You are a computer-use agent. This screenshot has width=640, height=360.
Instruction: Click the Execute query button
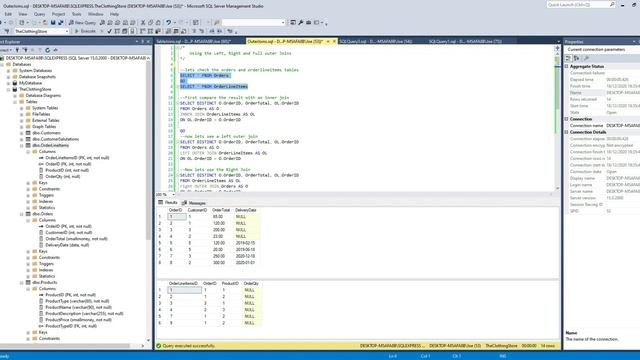click(85, 31)
